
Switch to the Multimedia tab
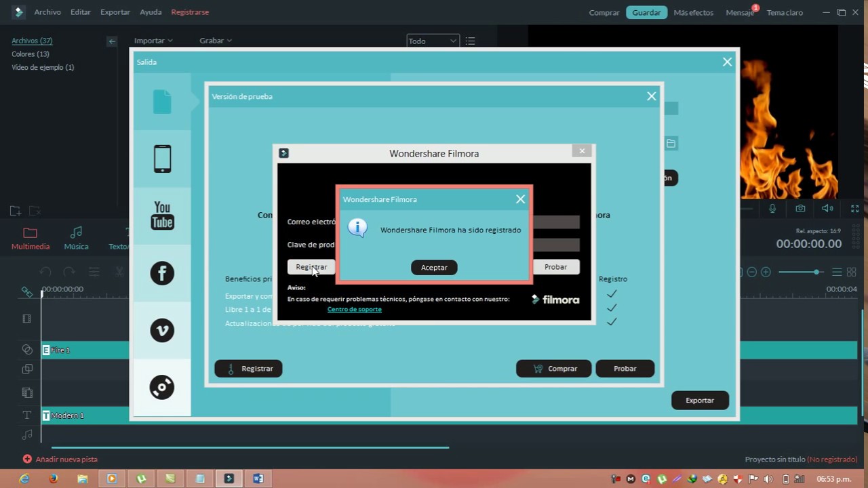click(x=31, y=239)
